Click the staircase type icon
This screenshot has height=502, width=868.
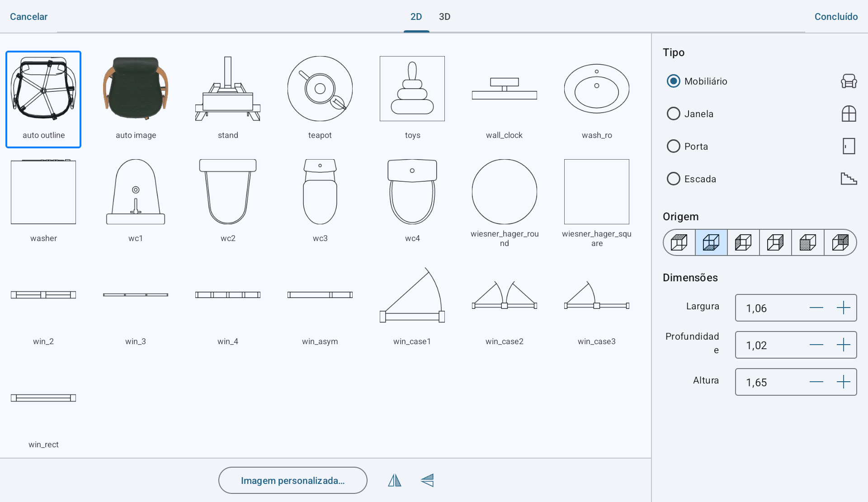click(849, 179)
